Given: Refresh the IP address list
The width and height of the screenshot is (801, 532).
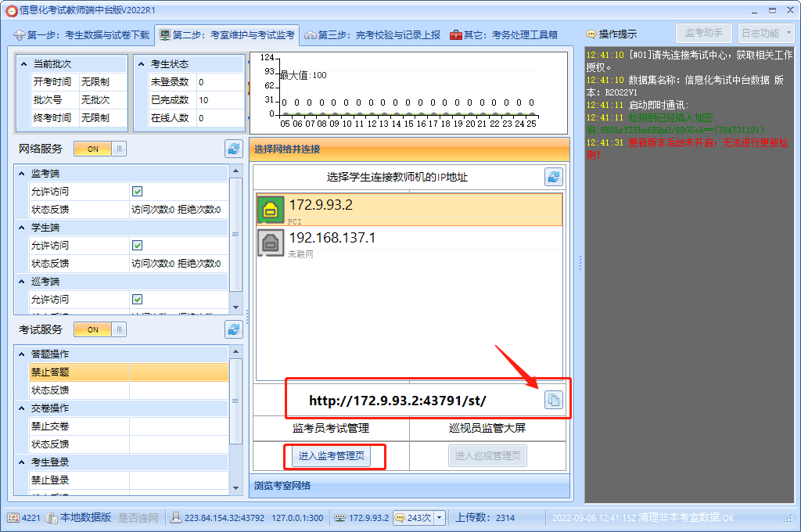Looking at the screenshot, I should [554, 177].
